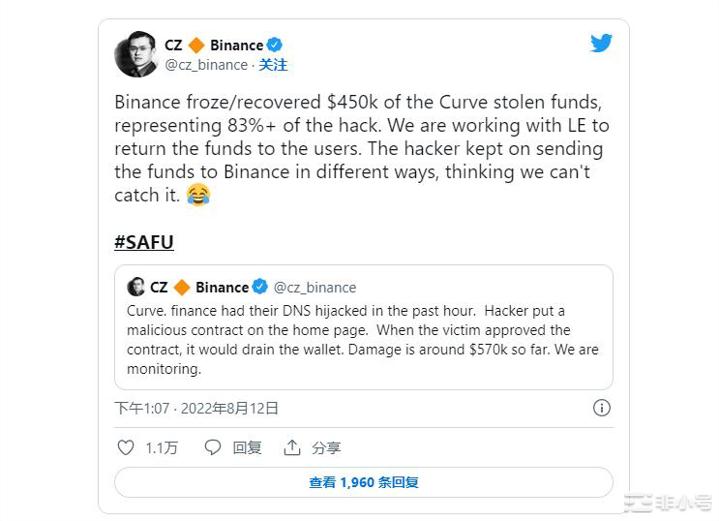Open the quoted tweet about the Curve DNS hijack
Screen dimensions: 719x521
click(363, 340)
